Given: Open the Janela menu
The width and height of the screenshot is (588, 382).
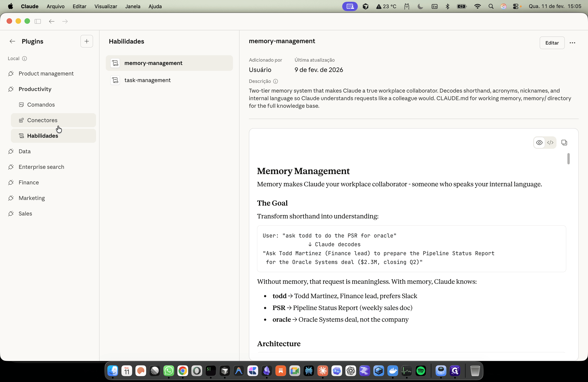Looking at the screenshot, I should tap(133, 6).
